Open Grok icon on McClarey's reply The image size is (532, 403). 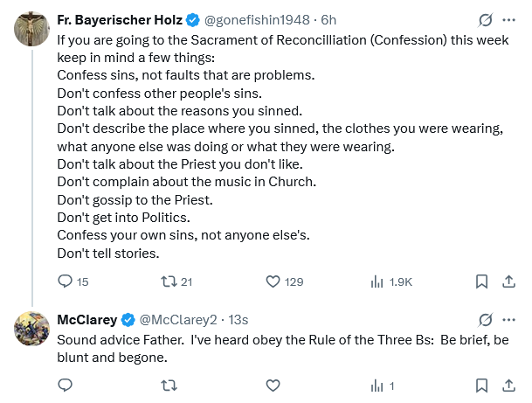(487, 319)
